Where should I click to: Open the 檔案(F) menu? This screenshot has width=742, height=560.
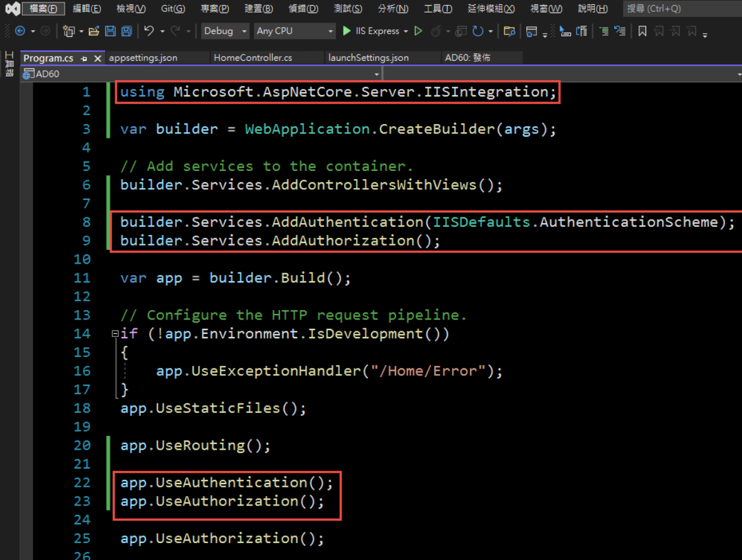pos(43,9)
